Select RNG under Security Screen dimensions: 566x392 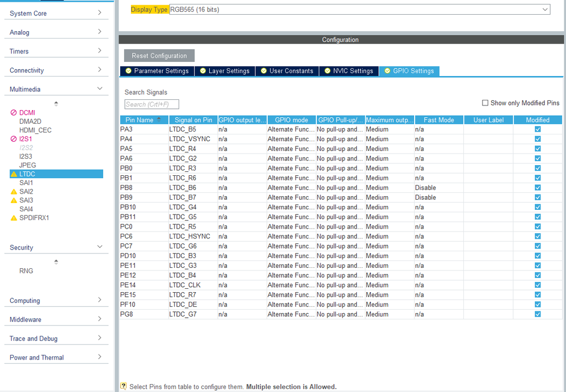(26, 271)
